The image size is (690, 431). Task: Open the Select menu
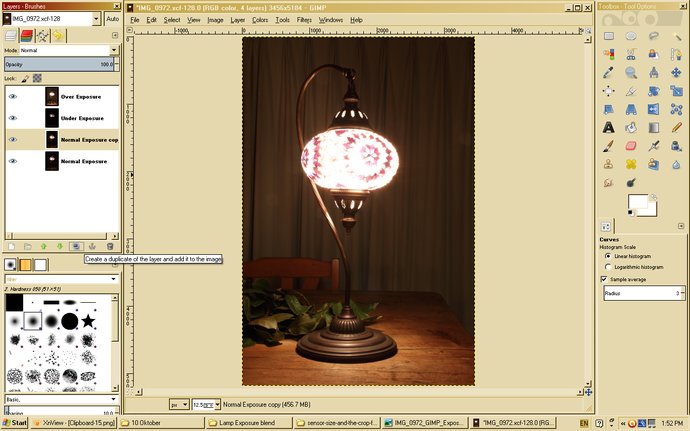point(172,20)
